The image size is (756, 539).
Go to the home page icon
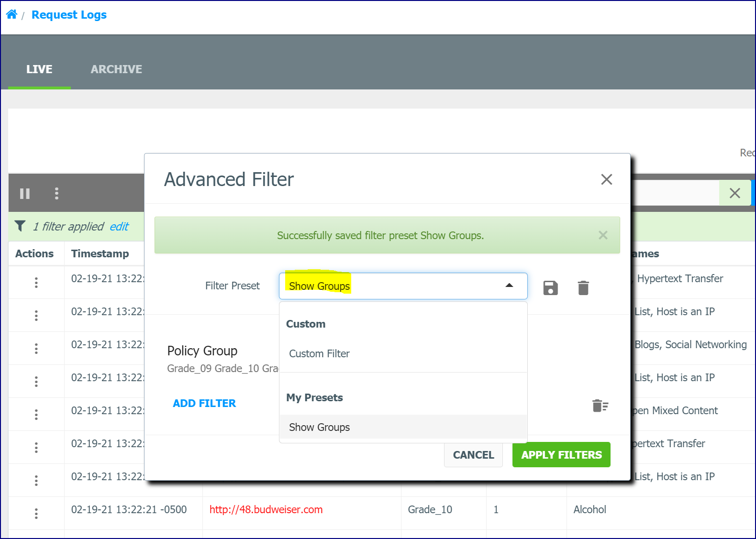[x=11, y=14]
